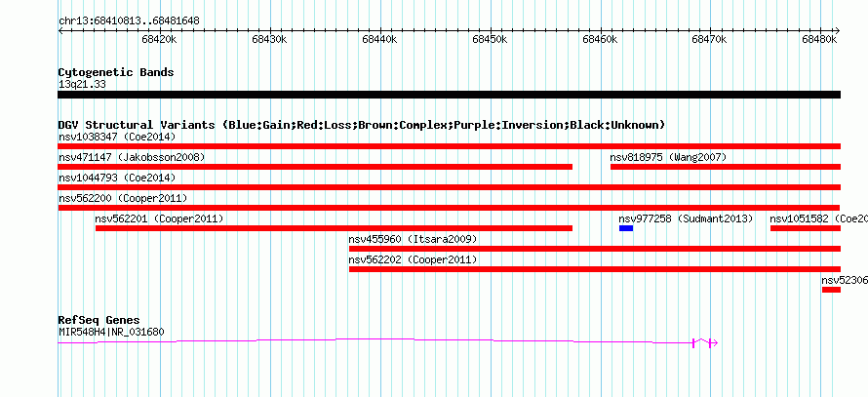Screen dimensions: 868x397
Task: Open the partially visible nsv52306 label
Action: click(845, 280)
